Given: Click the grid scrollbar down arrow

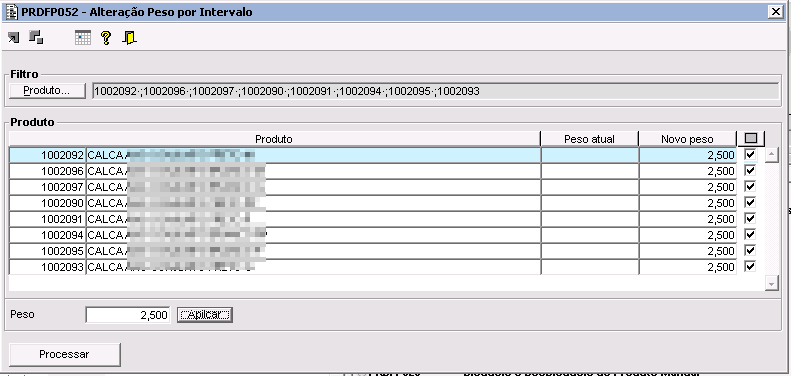Looking at the screenshot, I should [x=771, y=284].
